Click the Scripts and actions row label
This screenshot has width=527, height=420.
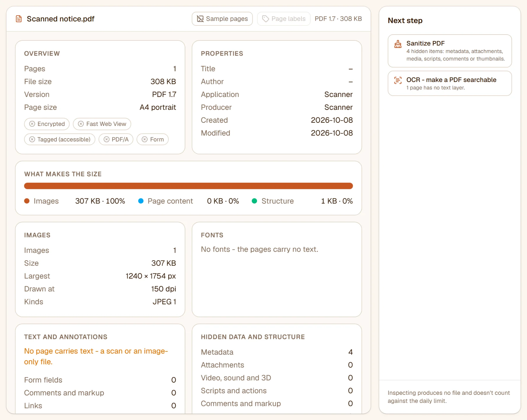tap(234, 391)
